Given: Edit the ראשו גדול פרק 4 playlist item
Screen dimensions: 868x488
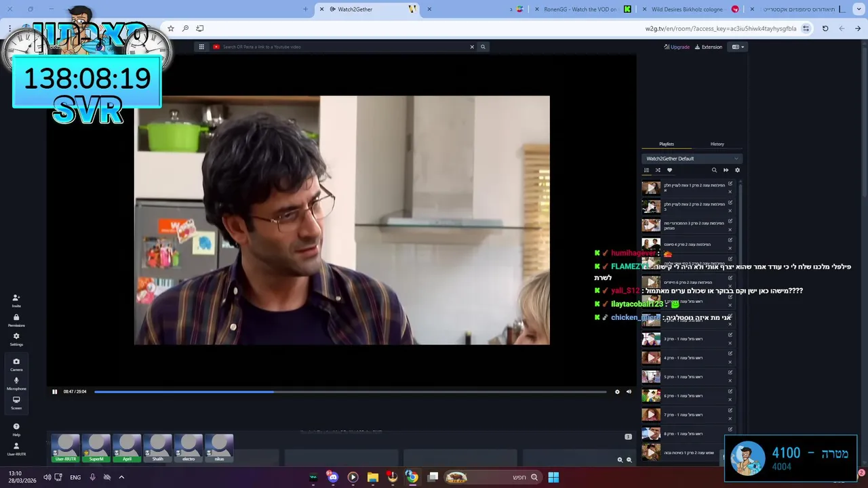Looking at the screenshot, I should pos(730,354).
